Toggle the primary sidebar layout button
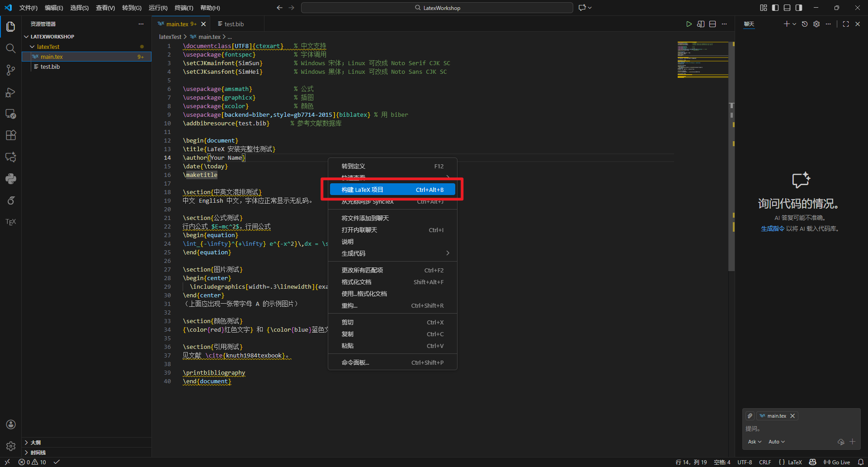This screenshot has width=868, height=467. pyautogui.click(x=775, y=8)
